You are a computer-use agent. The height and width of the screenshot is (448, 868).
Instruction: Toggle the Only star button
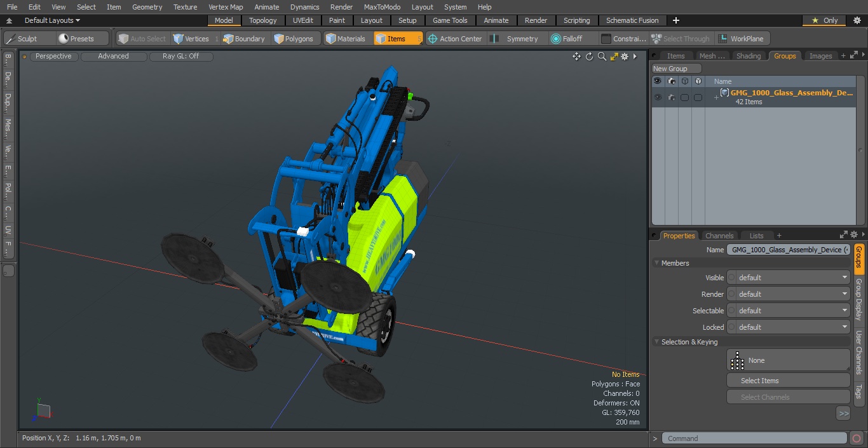(824, 20)
